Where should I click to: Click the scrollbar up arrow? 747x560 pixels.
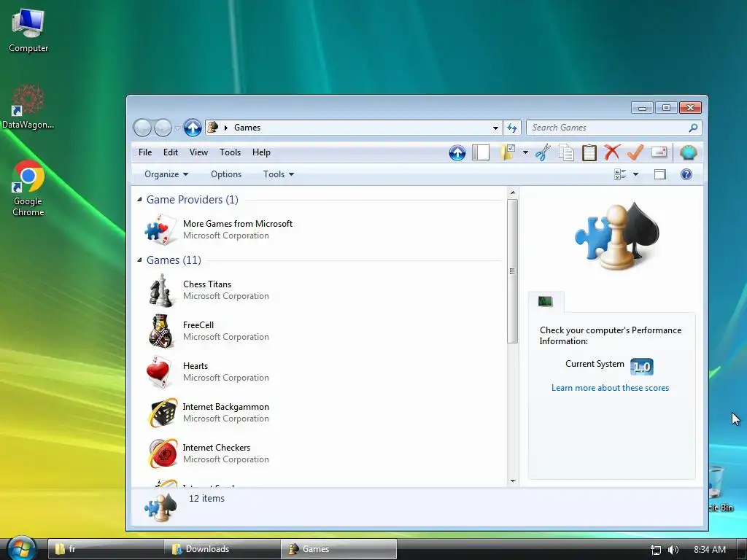(513, 192)
